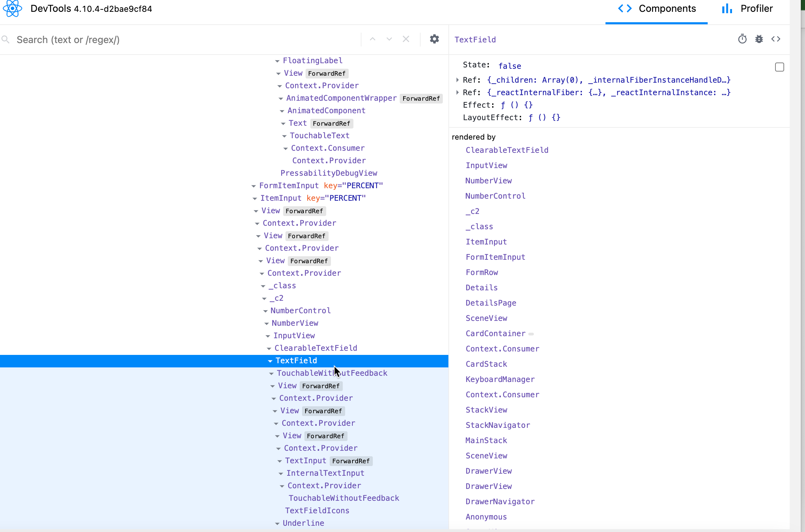This screenshot has width=805, height=532.
Task: Select the PressabilityDebugView tree row
Action: (x=224, y=173)
